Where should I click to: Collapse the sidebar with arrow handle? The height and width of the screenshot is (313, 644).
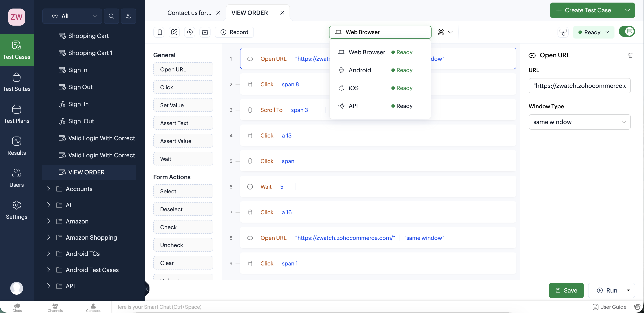[147, 289]
